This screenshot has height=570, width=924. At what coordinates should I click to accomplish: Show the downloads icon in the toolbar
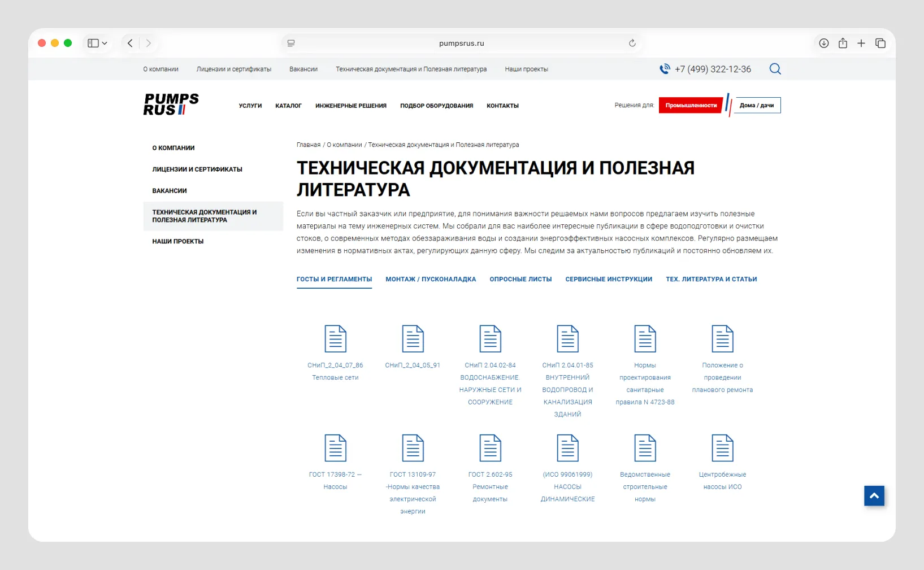click(x=824, y=43)
